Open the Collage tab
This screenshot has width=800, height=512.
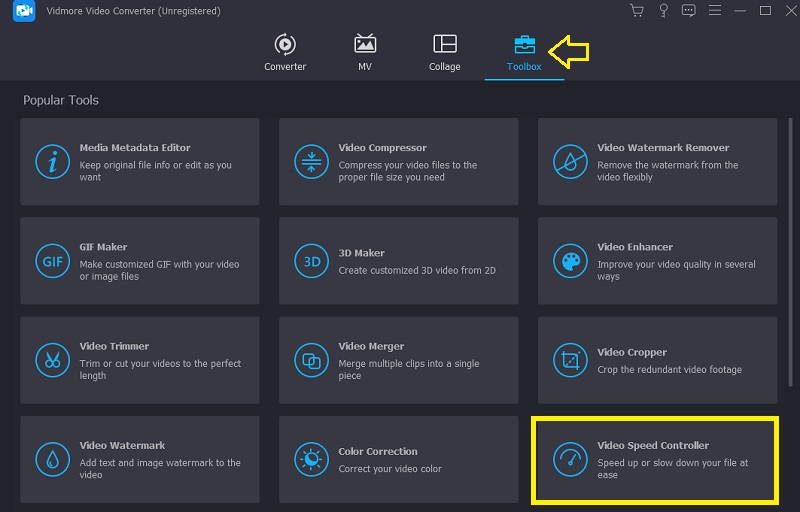[445, 52]
